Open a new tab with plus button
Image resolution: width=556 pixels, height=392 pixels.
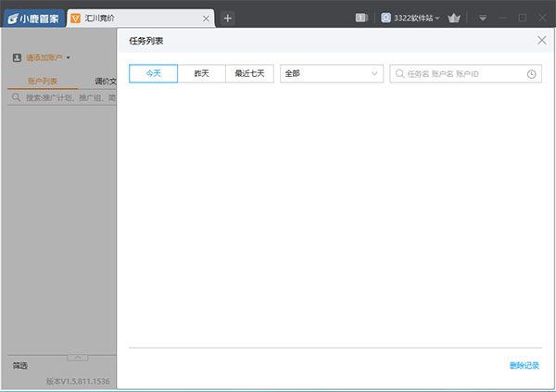point(228,18)
